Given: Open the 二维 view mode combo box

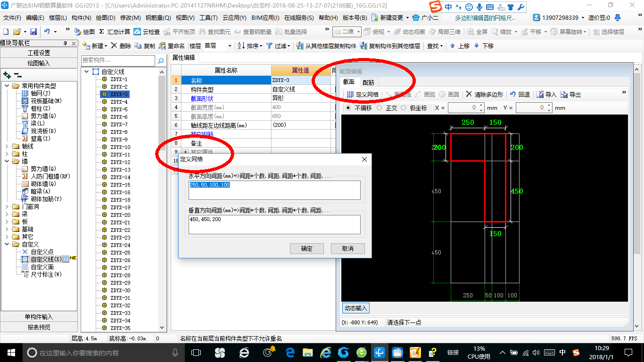Looking at the screenshot, I should [347, 32].
